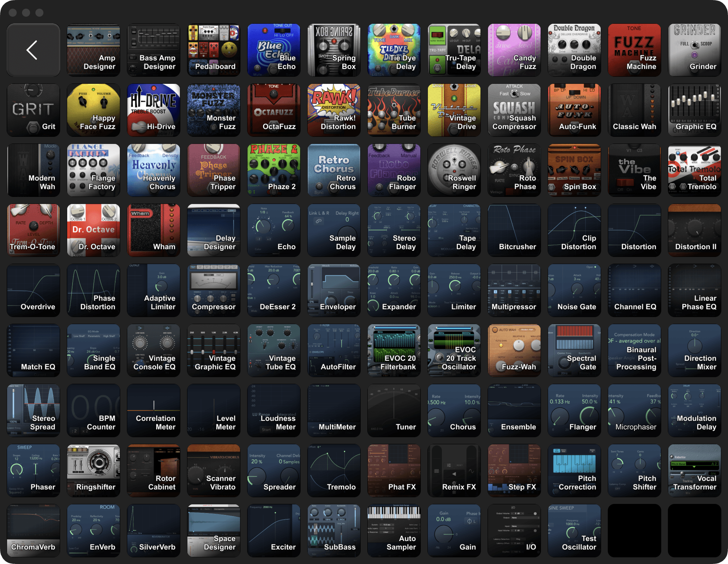Select the Vintage Drive pedal
Image resolution: width=728 pixels, height=564 pixels.
coord(454,110)
